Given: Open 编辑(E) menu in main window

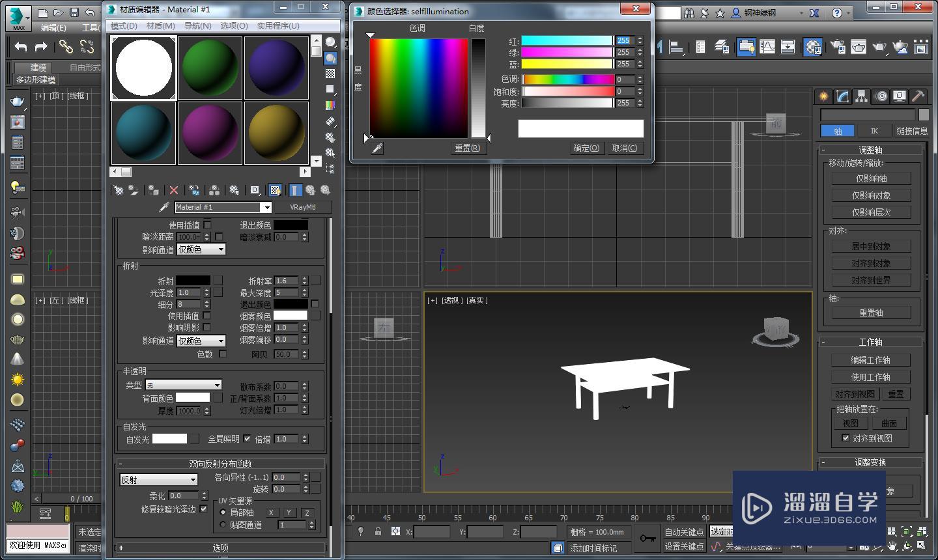Looking at the screenshot, I should [53, 27].
